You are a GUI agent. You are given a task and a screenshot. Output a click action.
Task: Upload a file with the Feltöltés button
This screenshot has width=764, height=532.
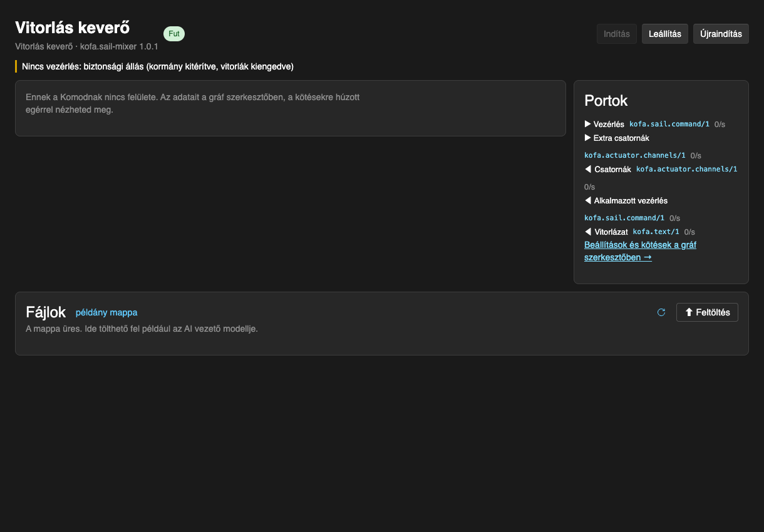(707, 312)
